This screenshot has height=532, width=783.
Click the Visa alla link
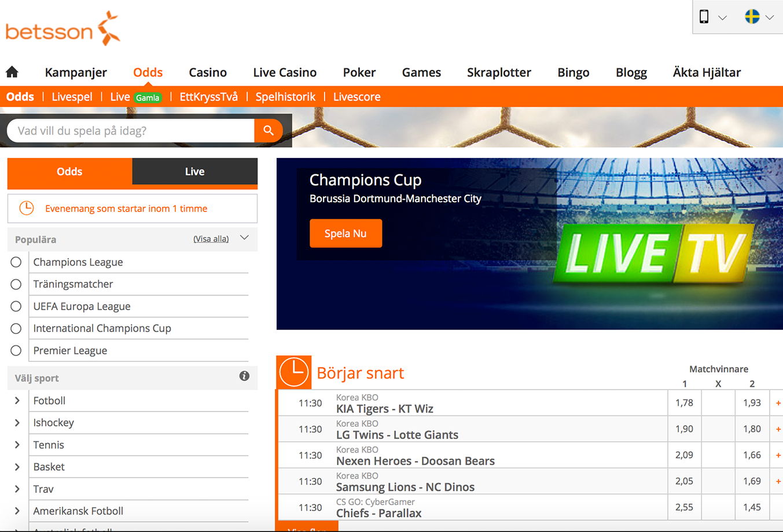211,239
